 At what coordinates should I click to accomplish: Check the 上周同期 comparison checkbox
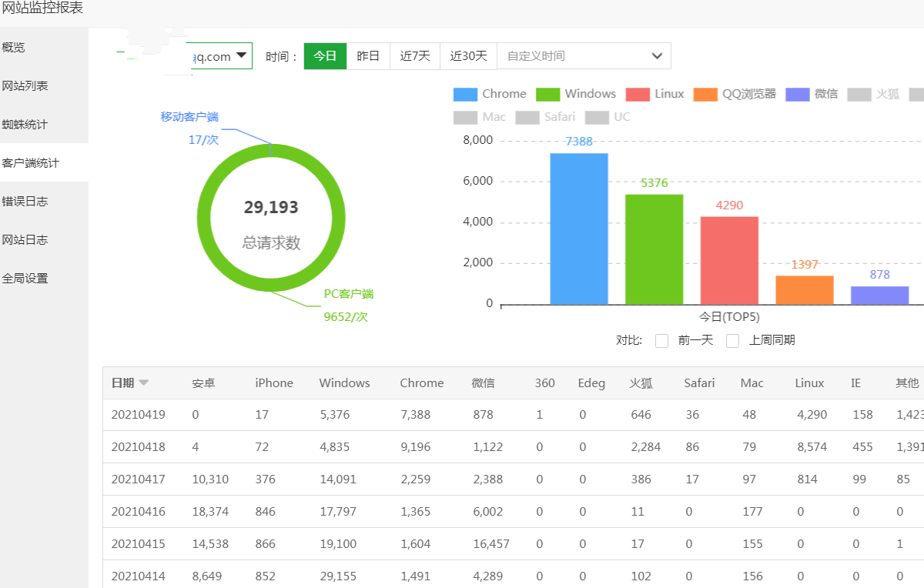pos(732,341)
